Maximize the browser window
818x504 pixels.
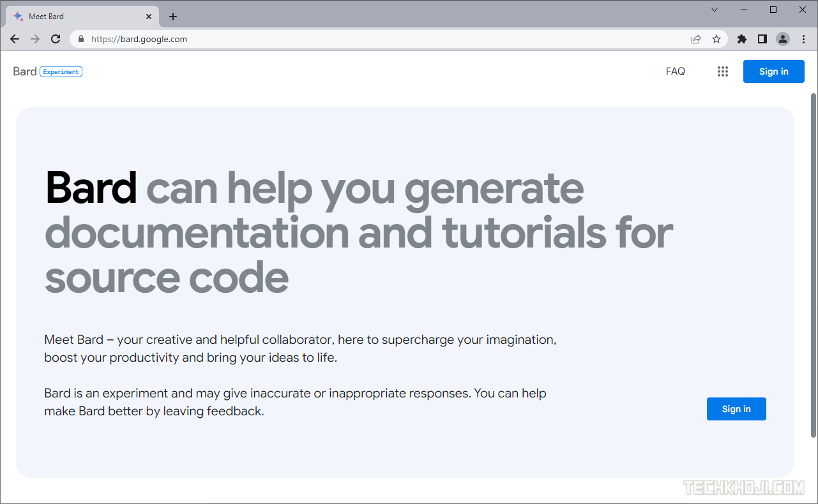[773, 10]
